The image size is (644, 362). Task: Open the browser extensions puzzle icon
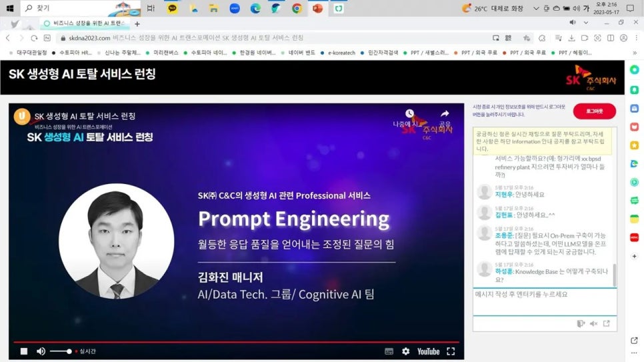pos(542,38)
